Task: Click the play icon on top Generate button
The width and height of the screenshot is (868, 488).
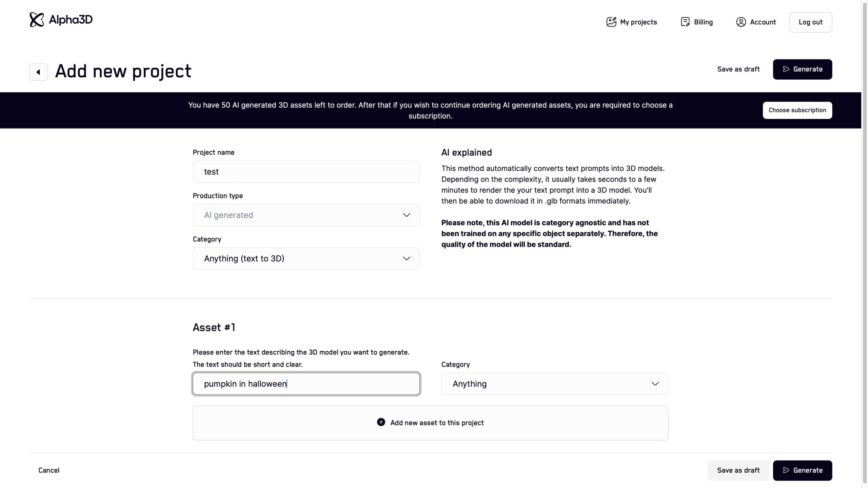Action: coord(786,69)
